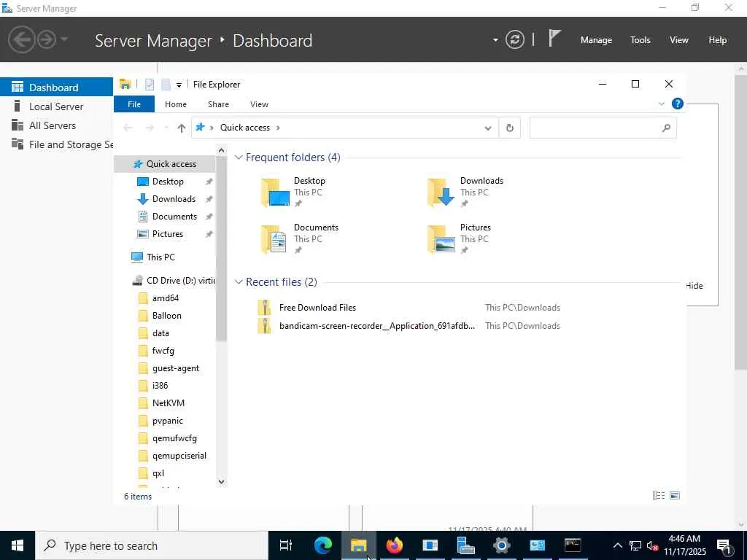The image size is (747, 560).
Task: Click File Explorer up-directory arrow
Action: coord(181,128)
